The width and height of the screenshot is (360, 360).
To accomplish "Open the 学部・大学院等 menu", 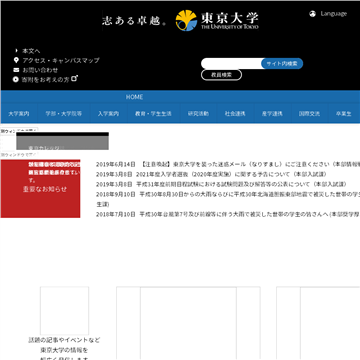I will click(x=64, y=114).
